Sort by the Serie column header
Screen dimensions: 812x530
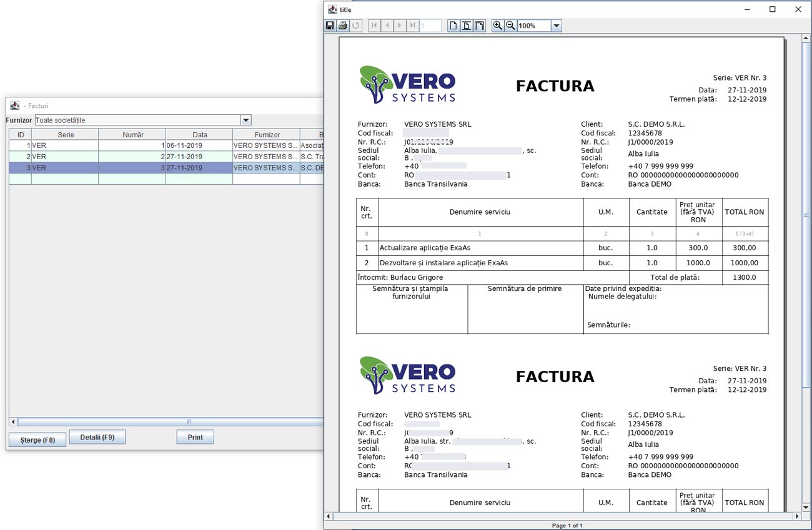click(x=66, y=134)
